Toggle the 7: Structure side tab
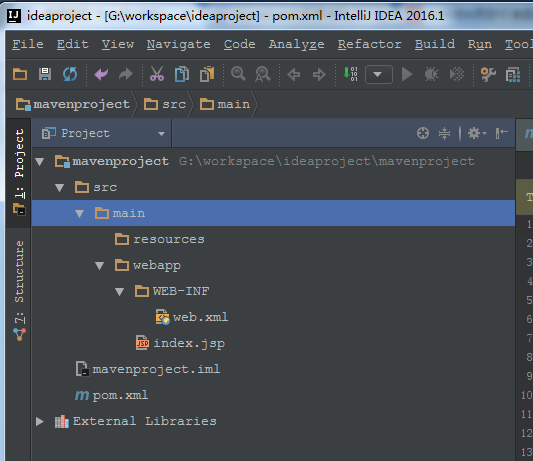 point(19,290)
